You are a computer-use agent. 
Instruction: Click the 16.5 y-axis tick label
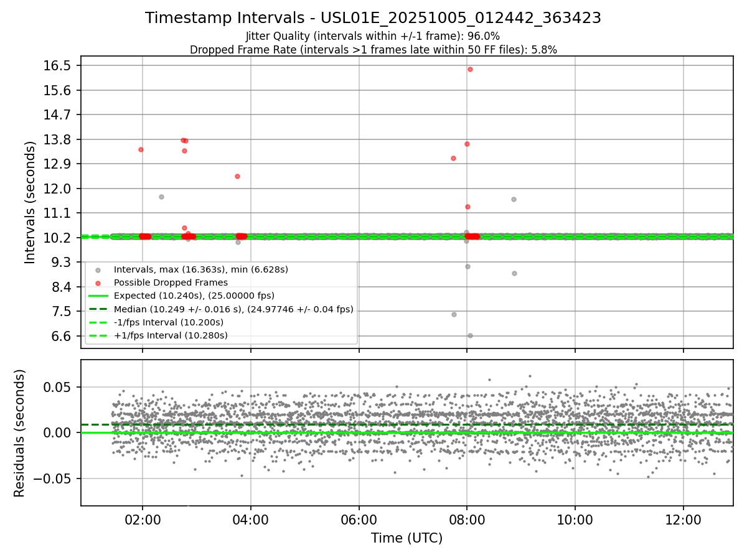click(x=58, y=66)
